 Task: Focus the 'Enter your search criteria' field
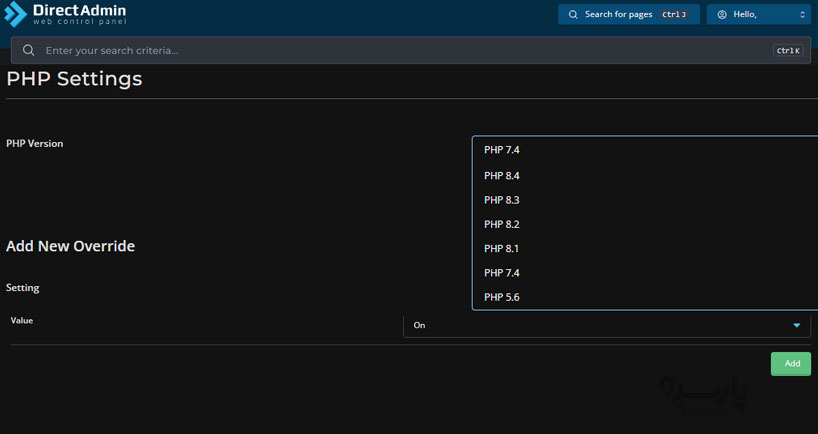coord(412,51)
